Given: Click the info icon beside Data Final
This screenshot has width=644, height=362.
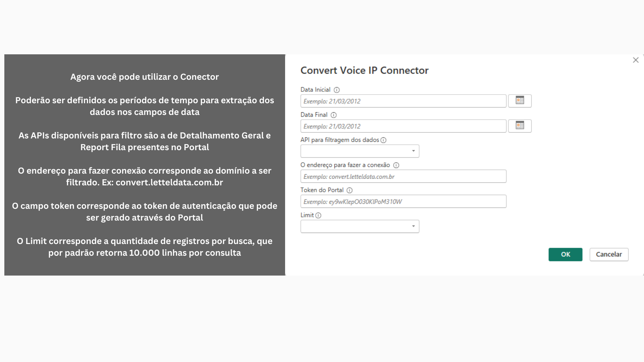Looking at the screenshot, I should click(x=333, y=115).
